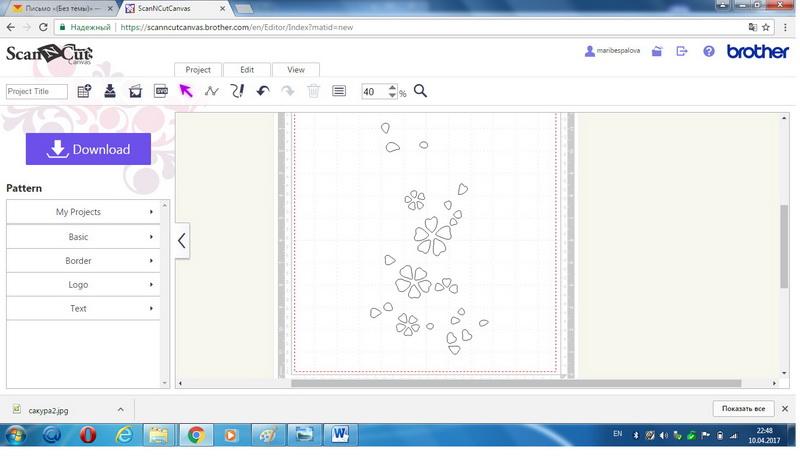The width and height of the screenshot is (800, 456).
Task: Switch to the Письмо browser tab
Action: click(61, 9)
